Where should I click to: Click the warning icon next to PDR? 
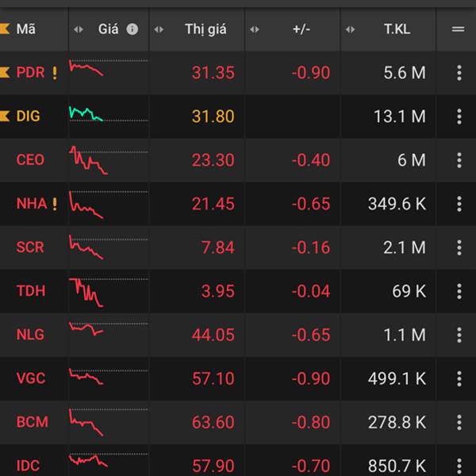tap(55, 73)
